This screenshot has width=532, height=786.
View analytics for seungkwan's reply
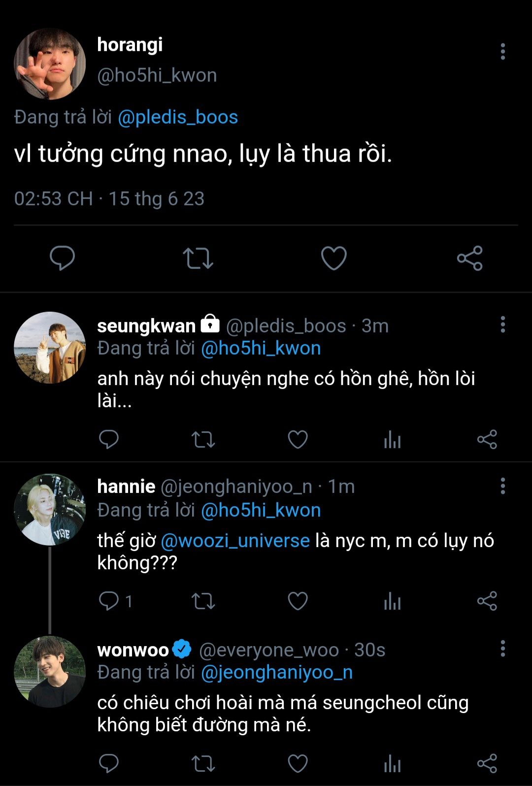tap(392, 439)
